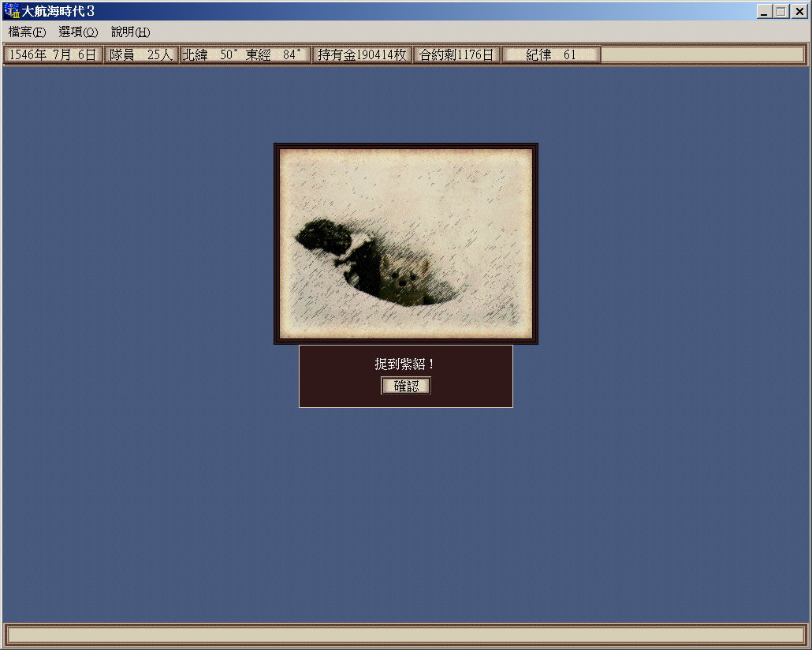The height and width of the screenshot is (650, 812).
Task: Select the 合約剩1176日 contract field
Action: pyautogui.click(x=456, y=55)
